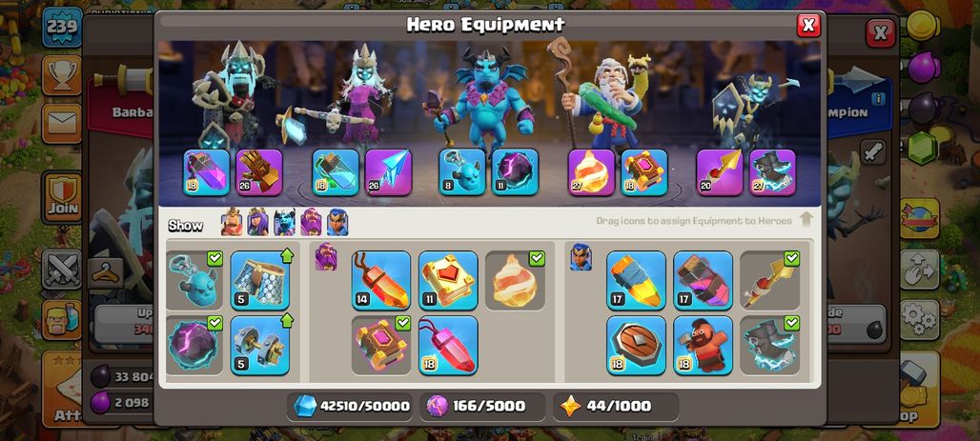Filter equipment by Minion Prince portrait
Viewport: 980px width, 441px height.
[284, 222]
